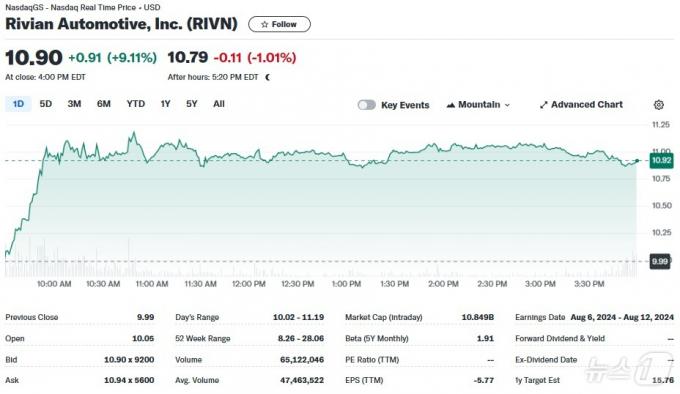Click the PE Ratio (TTM) label
680x394 pixels.
pyautogui.click(x=372, y=360)
